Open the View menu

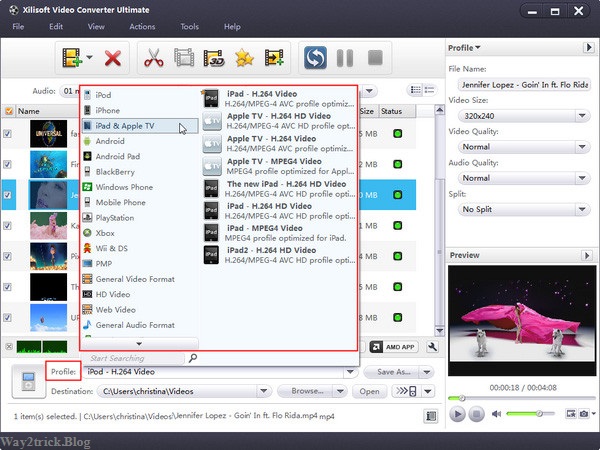pyautogui.click(x=96, y=26)
